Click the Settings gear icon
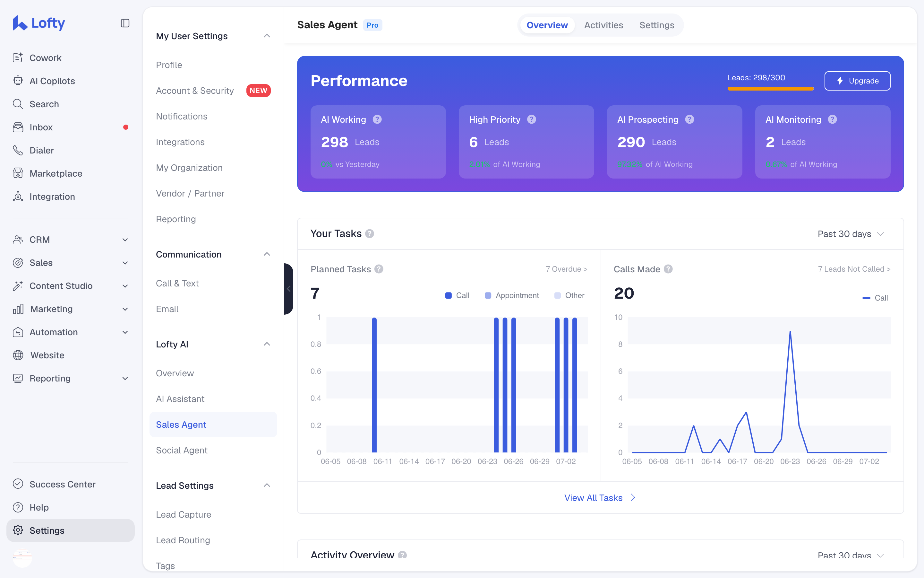 tap(18, 530)
